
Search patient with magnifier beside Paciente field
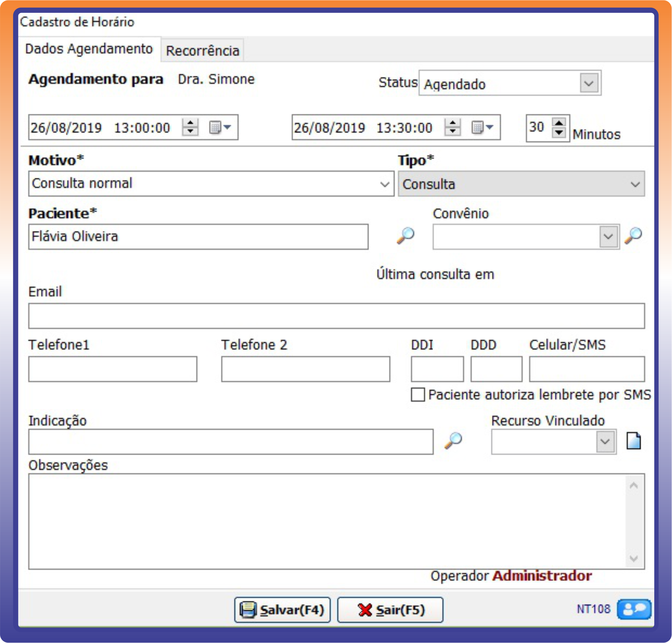(405, 236)
